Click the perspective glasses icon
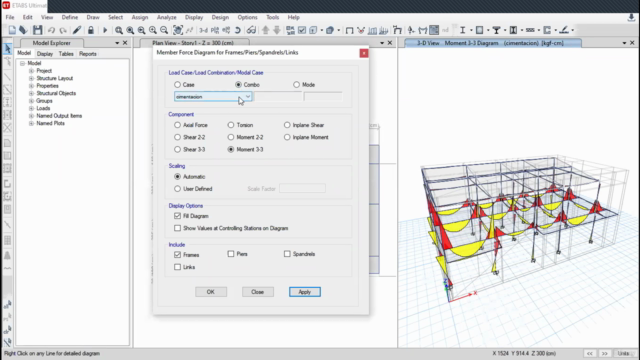This screenshot has height=360, width=640. 251,30
